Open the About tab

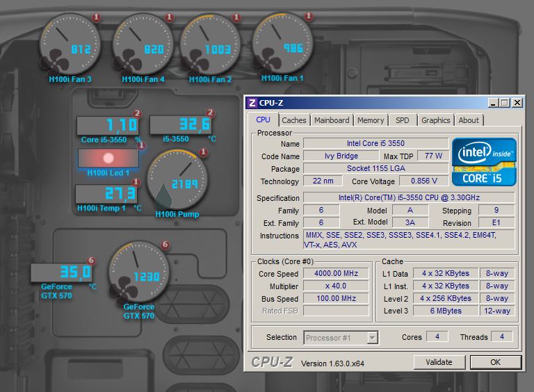tap(469, 120)
